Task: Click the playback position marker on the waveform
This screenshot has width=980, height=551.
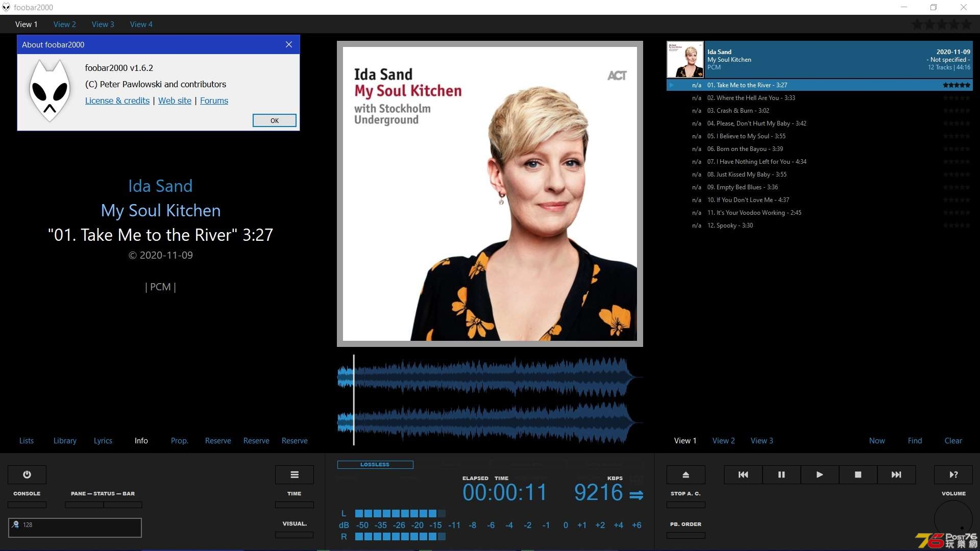Action: (354, 400)
